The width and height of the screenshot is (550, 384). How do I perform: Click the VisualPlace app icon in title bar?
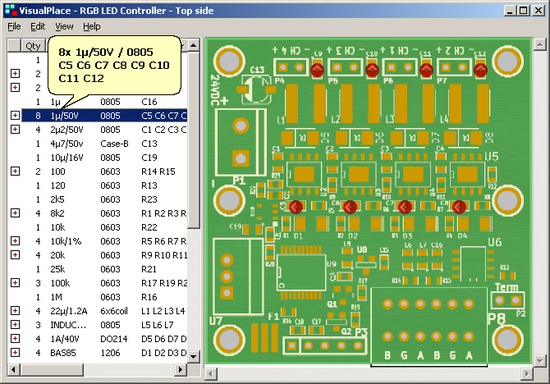pos(11,10)
